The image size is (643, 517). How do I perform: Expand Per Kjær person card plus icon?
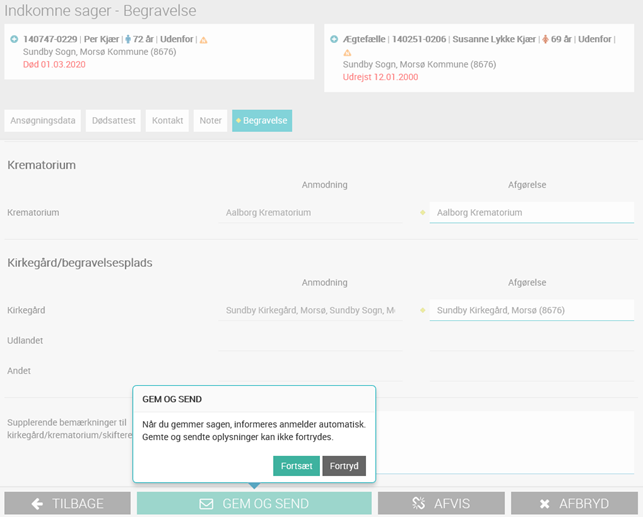(14, 39)
